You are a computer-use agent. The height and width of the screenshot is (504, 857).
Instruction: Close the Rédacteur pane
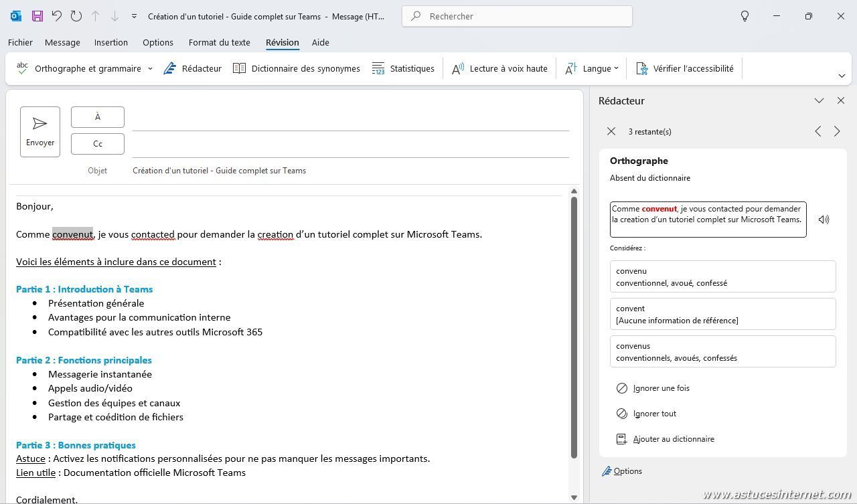pyautogui.click(x=841, y=100)
